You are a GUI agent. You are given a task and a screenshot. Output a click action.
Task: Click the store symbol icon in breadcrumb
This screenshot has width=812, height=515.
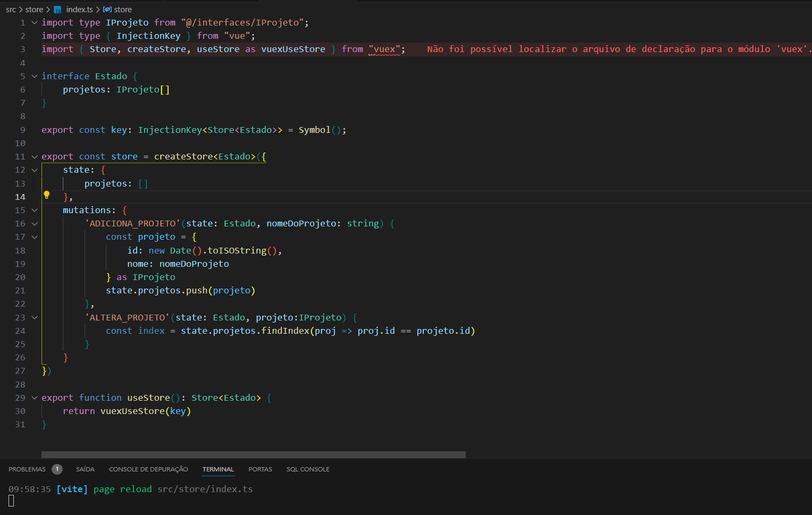(107, 10)
